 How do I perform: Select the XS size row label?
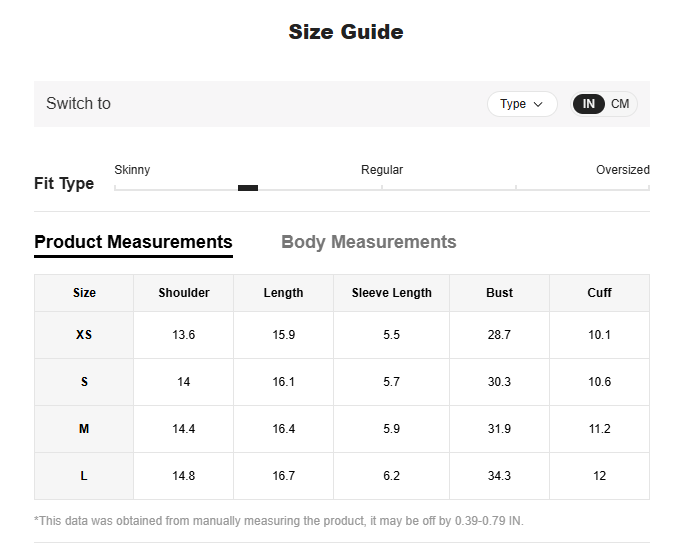pyautogui.click(x=84, y=335)
